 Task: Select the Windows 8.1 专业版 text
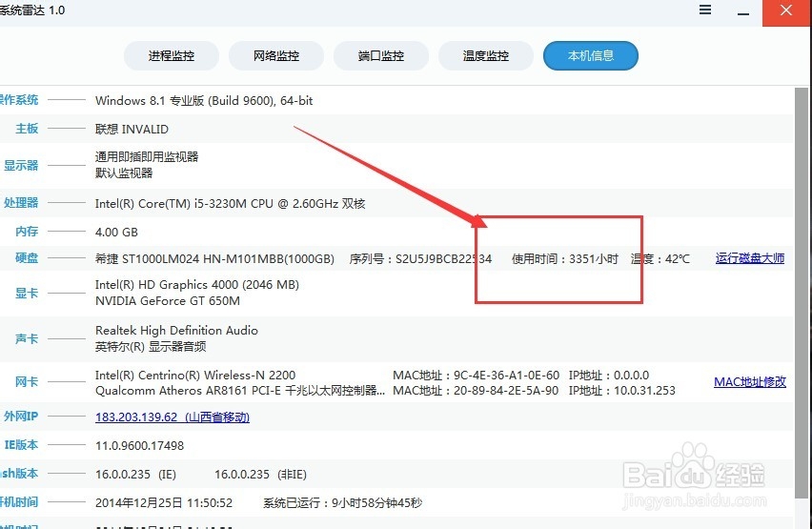coord(204,100)
